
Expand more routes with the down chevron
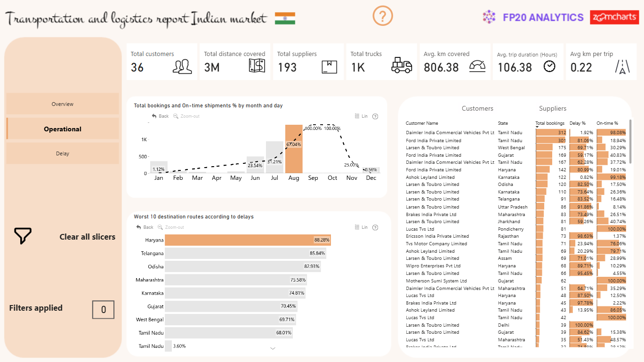point(273,348)
